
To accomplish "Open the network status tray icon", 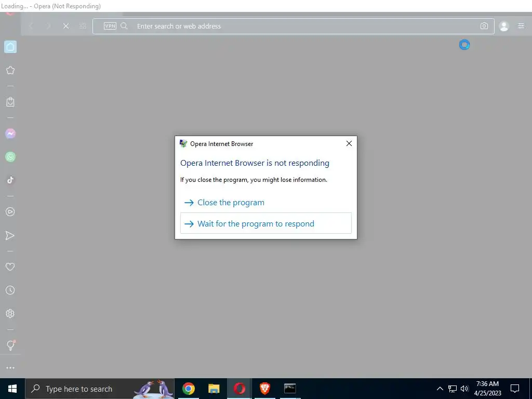I will pyautogui.click(x=453, y=389).
